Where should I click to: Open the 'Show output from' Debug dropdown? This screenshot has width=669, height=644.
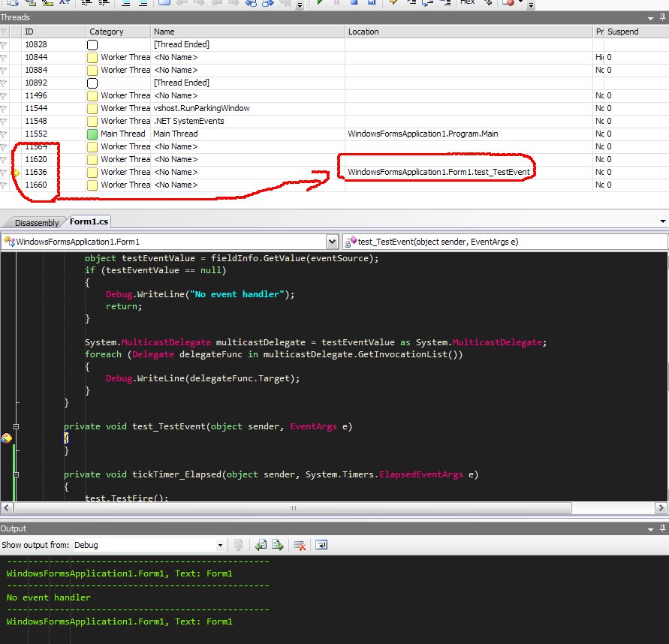pos(220,545)
